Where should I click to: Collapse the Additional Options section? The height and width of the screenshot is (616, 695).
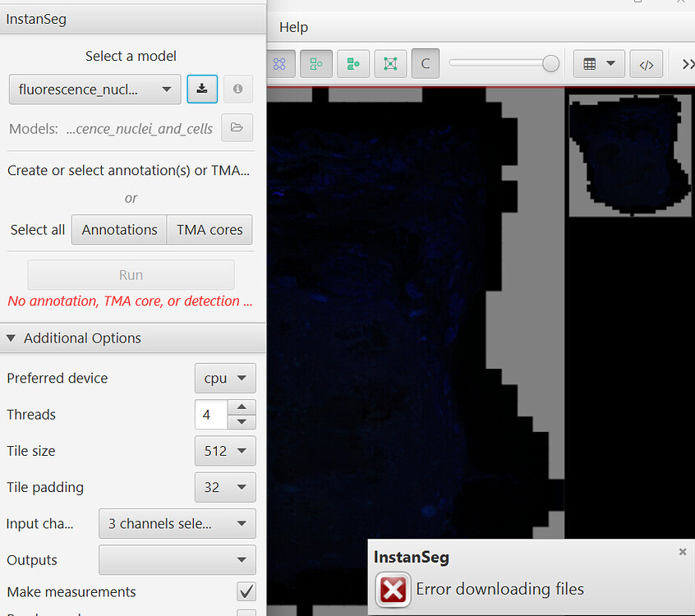tap(12, 338)
